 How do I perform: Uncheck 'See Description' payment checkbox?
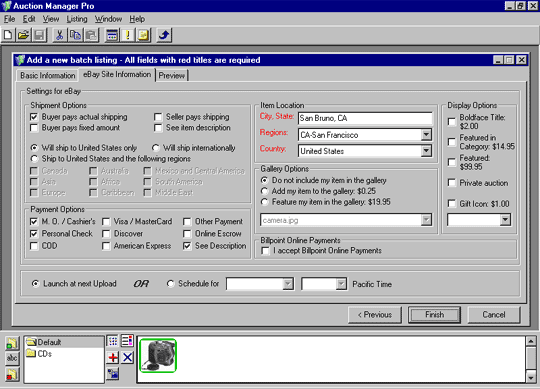click(187, 246)
